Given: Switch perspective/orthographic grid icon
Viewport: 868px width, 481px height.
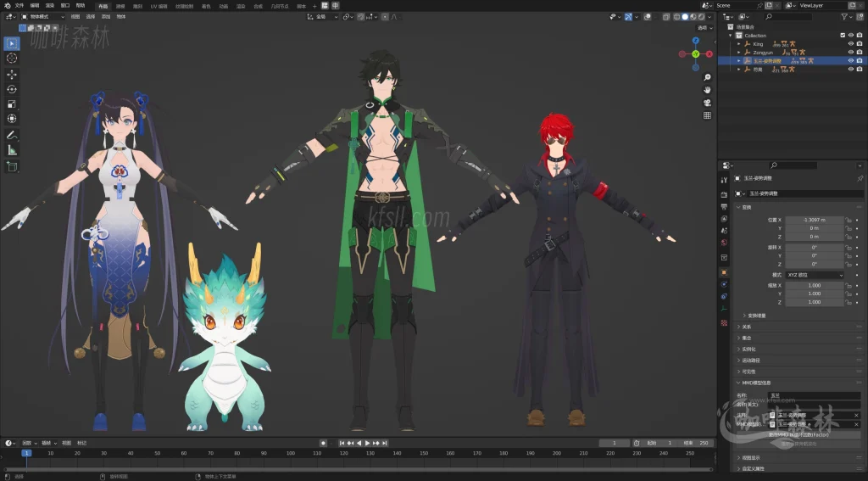Looking at the screenshot, I should click(x=707, y=115).
